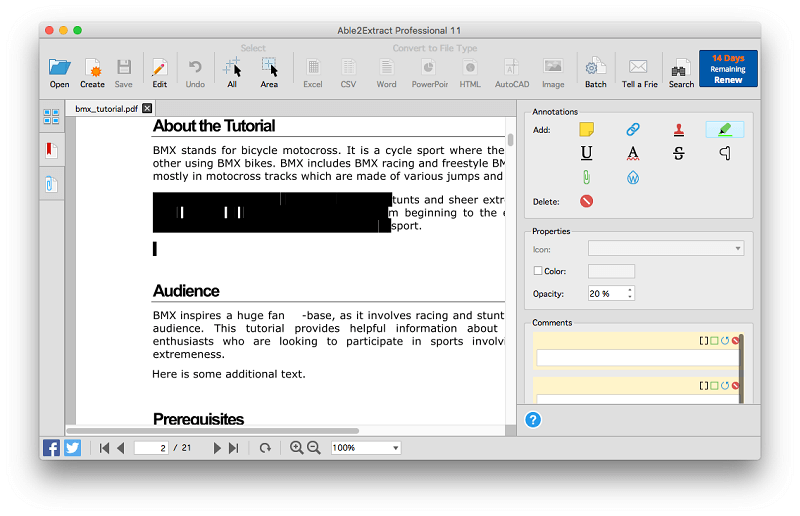Add an underline annotation

586,153
